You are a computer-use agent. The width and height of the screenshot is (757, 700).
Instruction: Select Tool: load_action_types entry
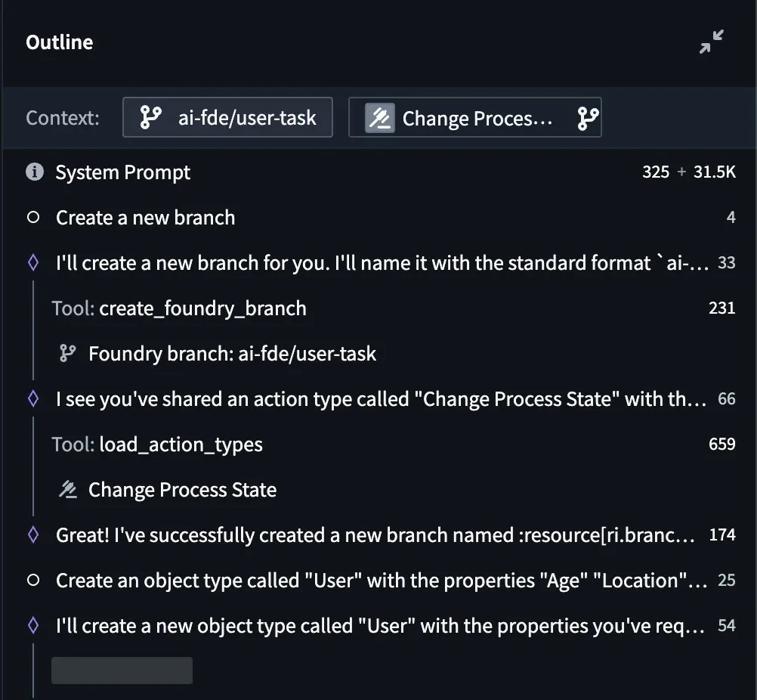click(393, 444)
